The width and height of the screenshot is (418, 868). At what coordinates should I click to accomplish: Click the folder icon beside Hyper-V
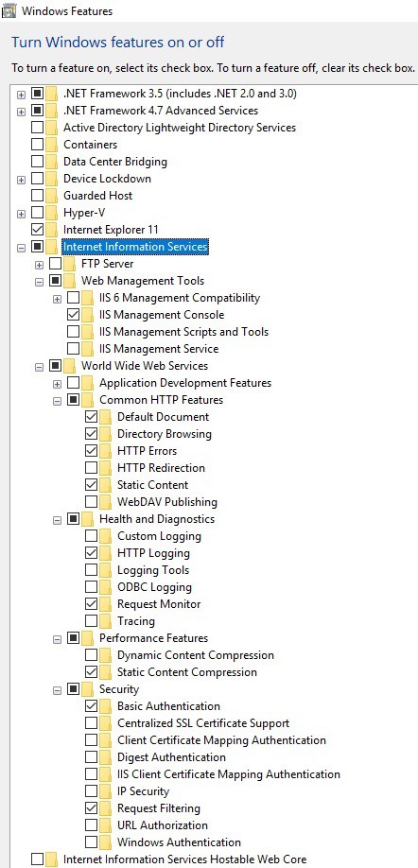point(51,213)
